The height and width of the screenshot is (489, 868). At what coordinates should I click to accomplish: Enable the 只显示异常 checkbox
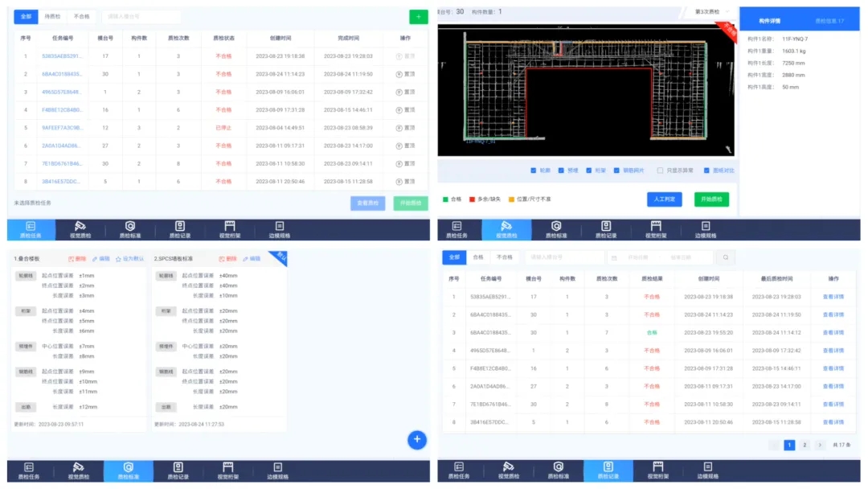point(661,171)
